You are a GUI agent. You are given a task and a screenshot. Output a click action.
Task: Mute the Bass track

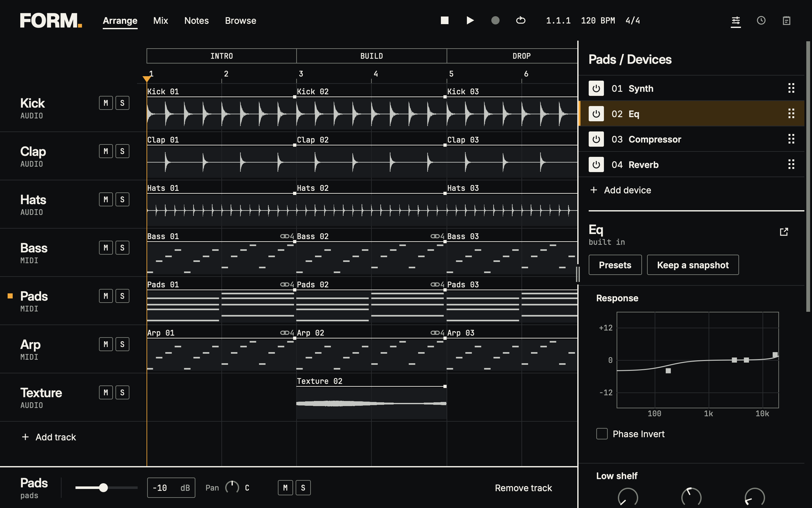click(x=106, y=248)
